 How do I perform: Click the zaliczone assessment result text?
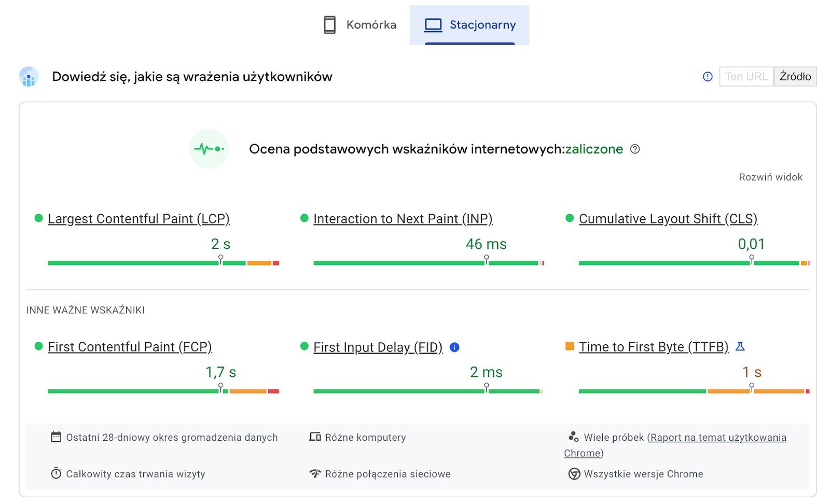point(594,149)
